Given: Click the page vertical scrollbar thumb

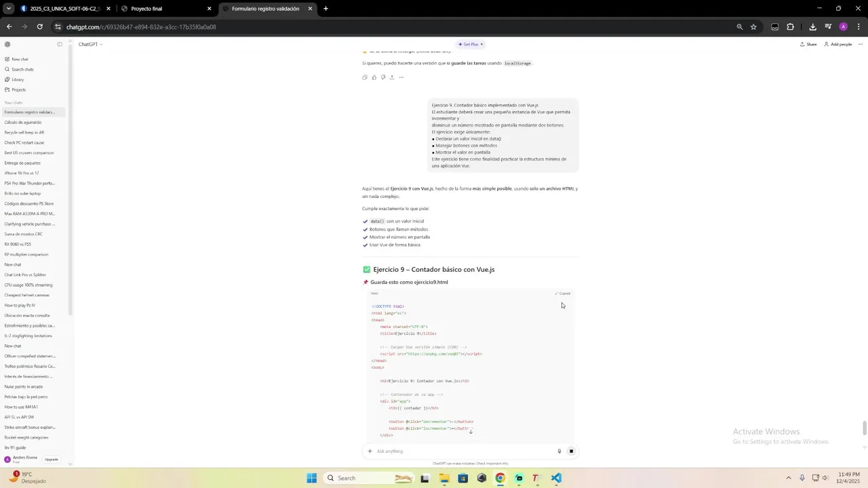Looking at the screenshot, I should click(865, 428).
